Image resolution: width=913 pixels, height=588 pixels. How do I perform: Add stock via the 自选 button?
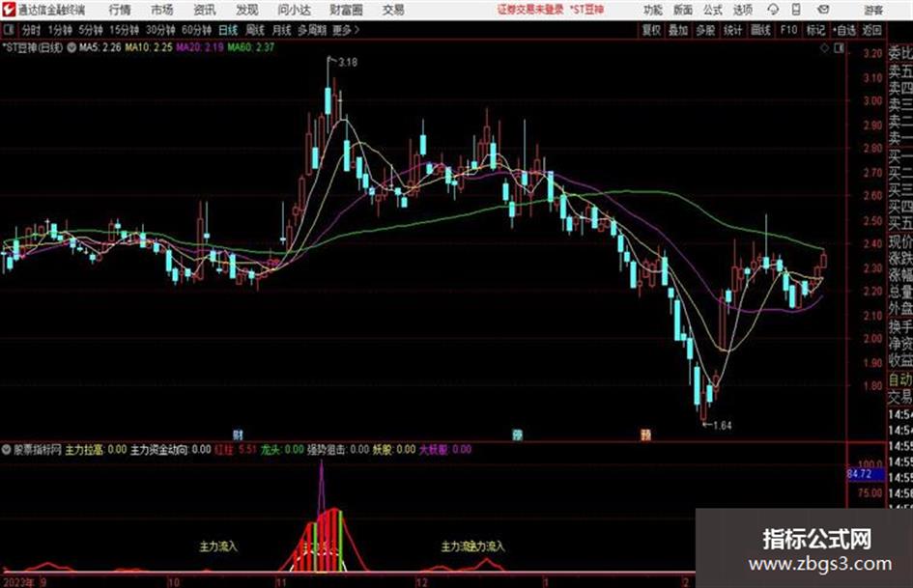[x=844, y=30]
